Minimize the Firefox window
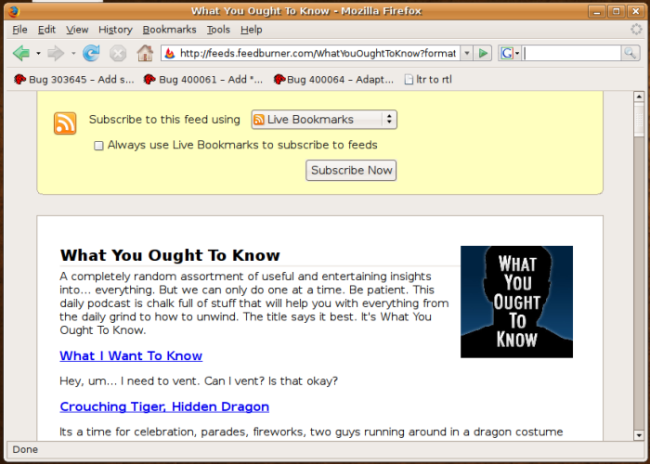650x464 pixels. coord(597,12)
